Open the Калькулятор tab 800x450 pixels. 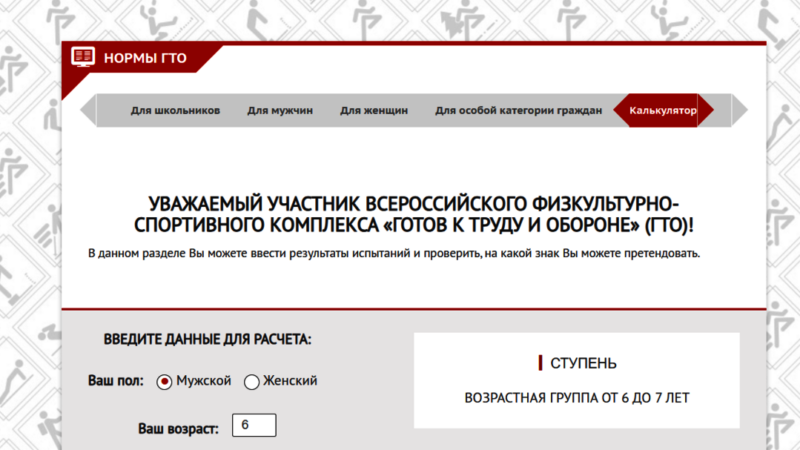[663, 110]
